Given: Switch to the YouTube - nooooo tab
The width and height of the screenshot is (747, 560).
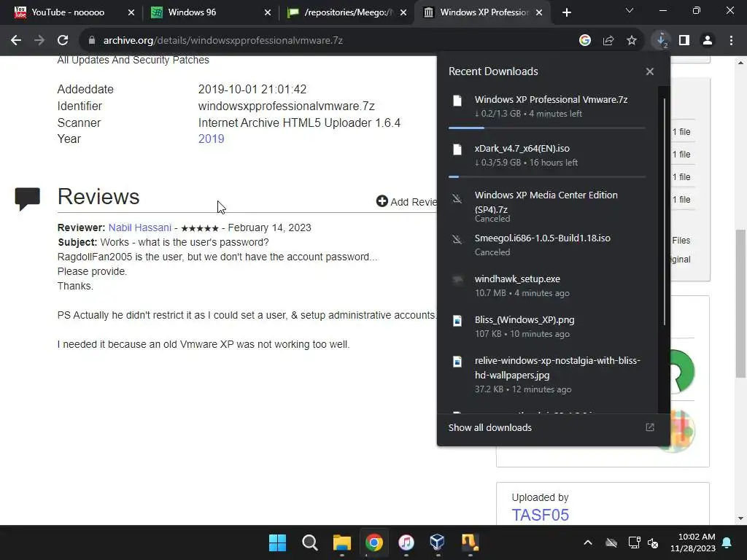Looking at the screenshot, I should pos(68,12).
